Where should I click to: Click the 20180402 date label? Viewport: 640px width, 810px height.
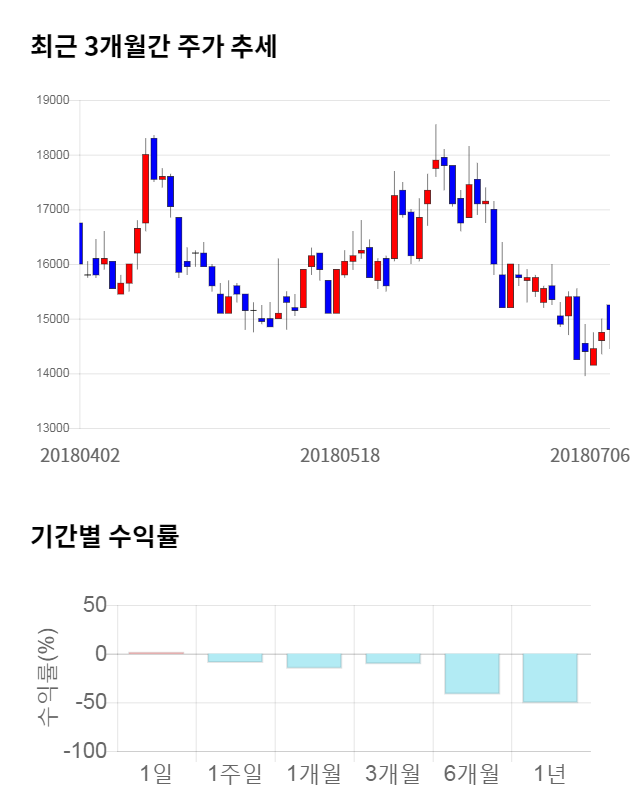(x=80, y=455)
